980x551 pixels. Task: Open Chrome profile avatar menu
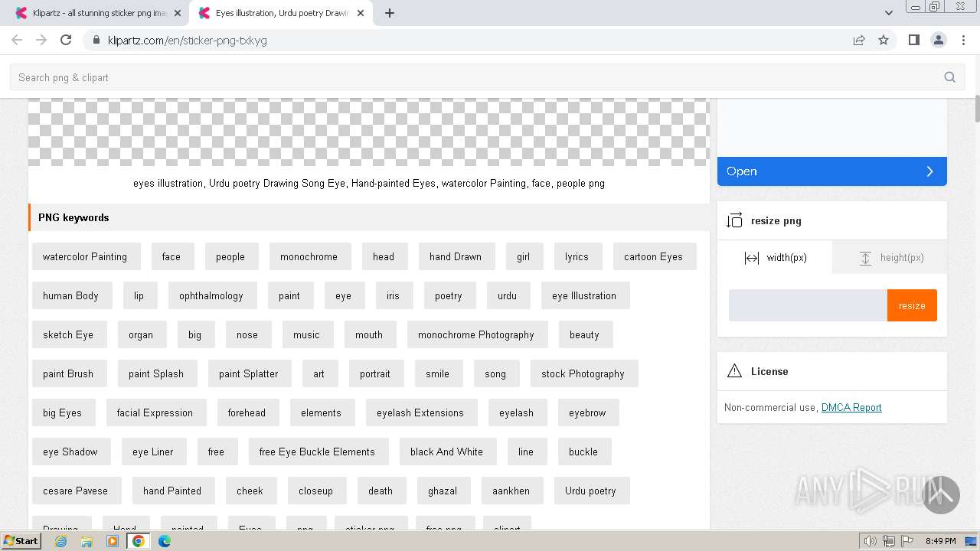tap(938, 40)
